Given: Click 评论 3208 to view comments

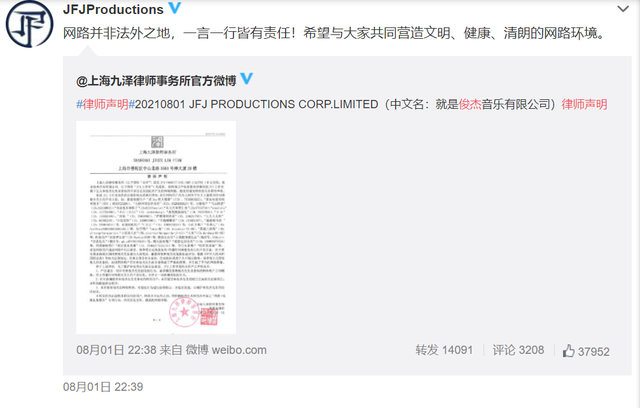Looking at the screenshot, I should point(518,350).
